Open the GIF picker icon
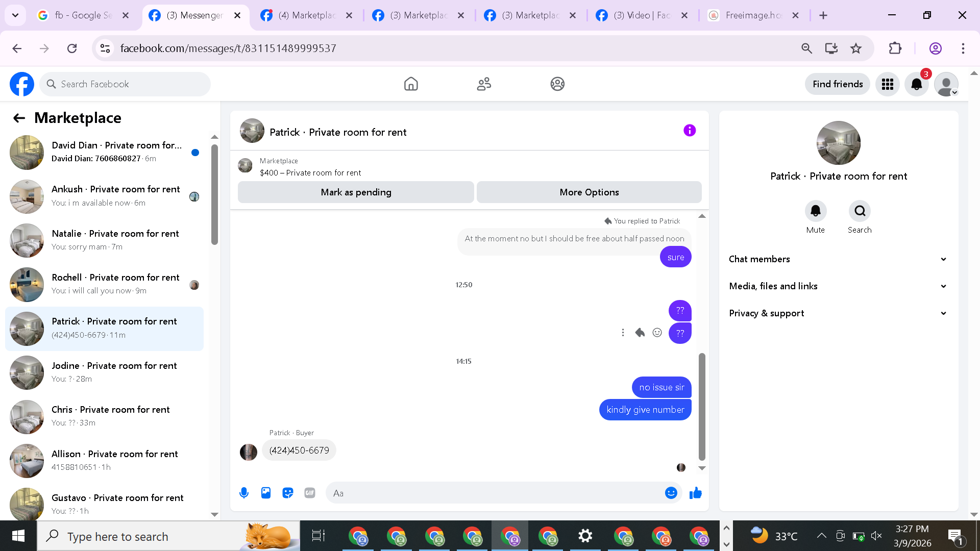980x551 pixels. tap(310, 493)
